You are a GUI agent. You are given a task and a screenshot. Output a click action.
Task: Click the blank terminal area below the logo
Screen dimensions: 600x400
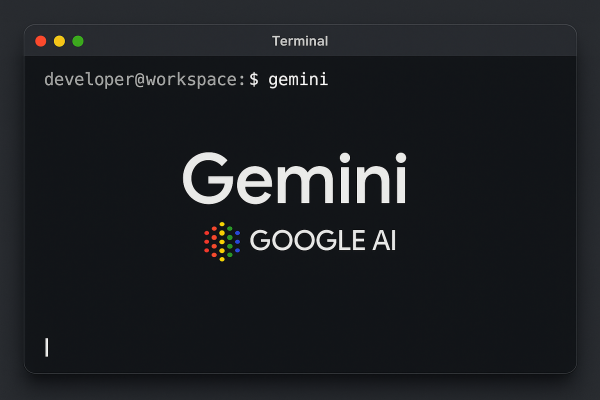[x=300, y=310]
